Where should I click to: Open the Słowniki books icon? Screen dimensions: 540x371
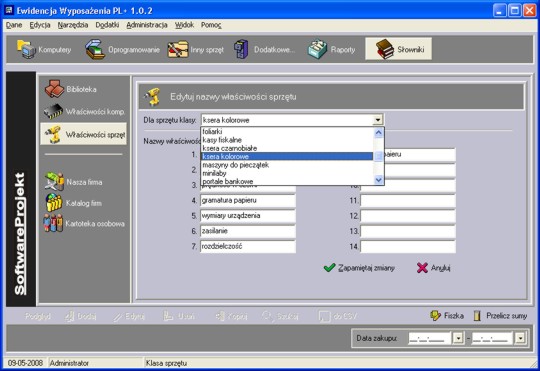pyautogui.click(x=385, y=49)
